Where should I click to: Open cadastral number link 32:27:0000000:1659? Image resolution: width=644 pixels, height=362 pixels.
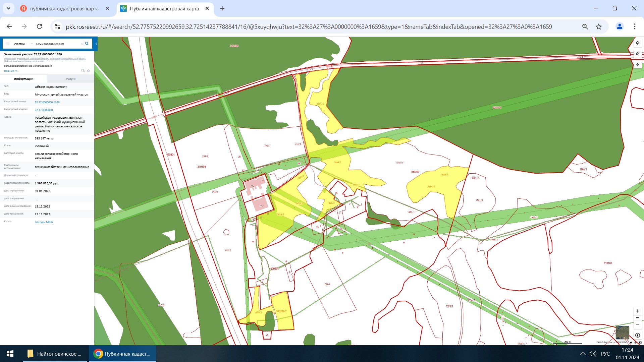(47, 102)
